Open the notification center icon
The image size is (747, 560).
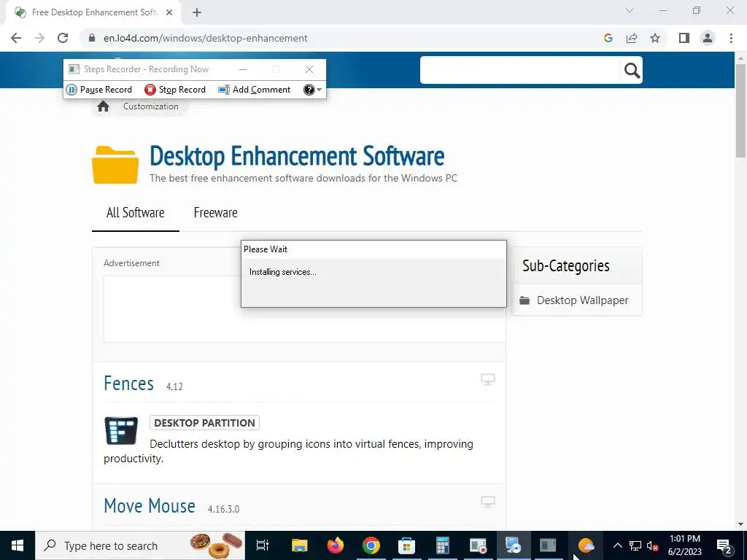pos(724,545)
